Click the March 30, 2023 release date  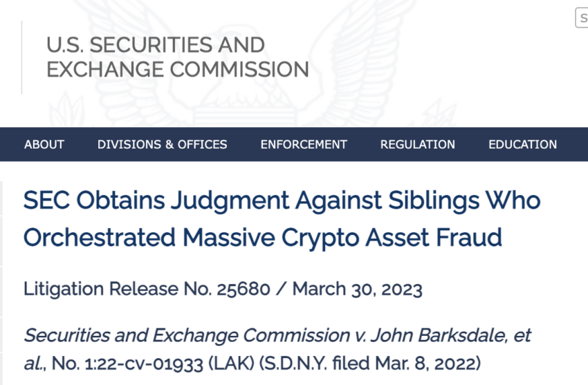click(x=358, y=289)
